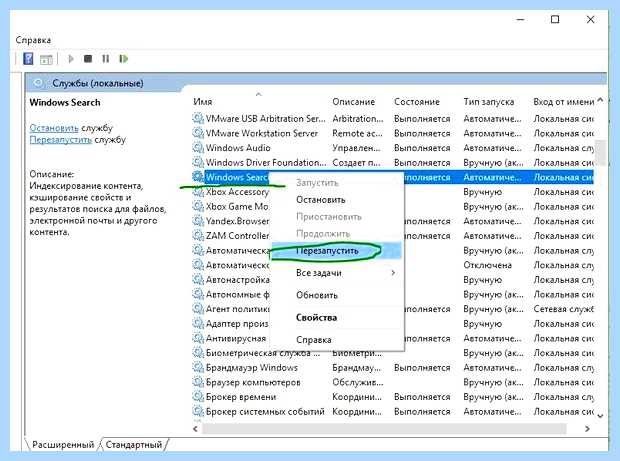Click gear icon of Брокер времени

198,397
